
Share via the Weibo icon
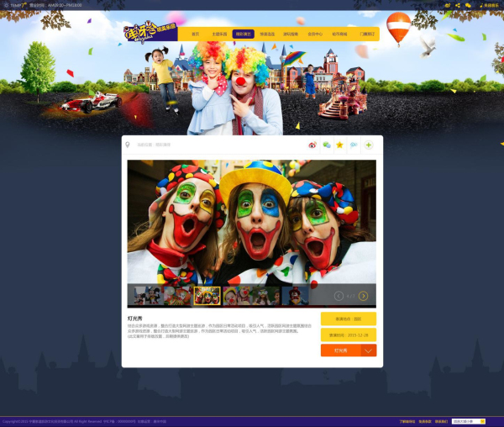point(312,145)
